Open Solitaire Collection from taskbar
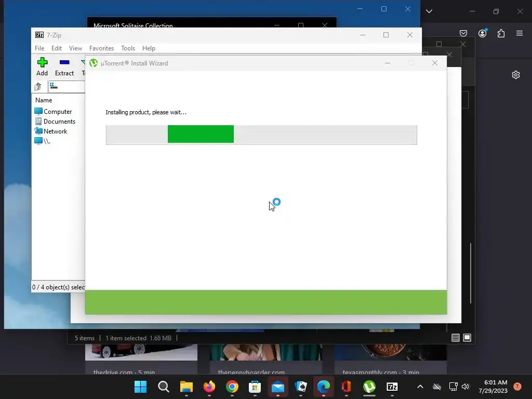 point(301,387)
